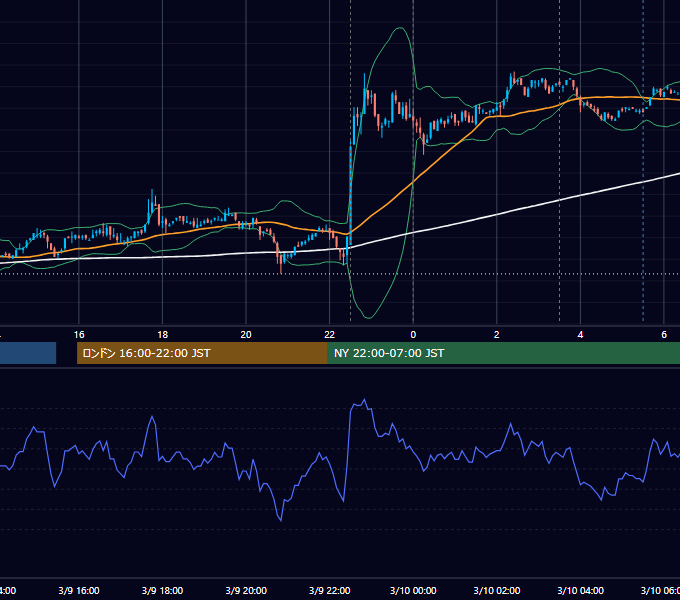The image size is (680, 600).
Task: Click the "3/10 02:00" date label on the bottom axis
Action: [x=497, y=590]
